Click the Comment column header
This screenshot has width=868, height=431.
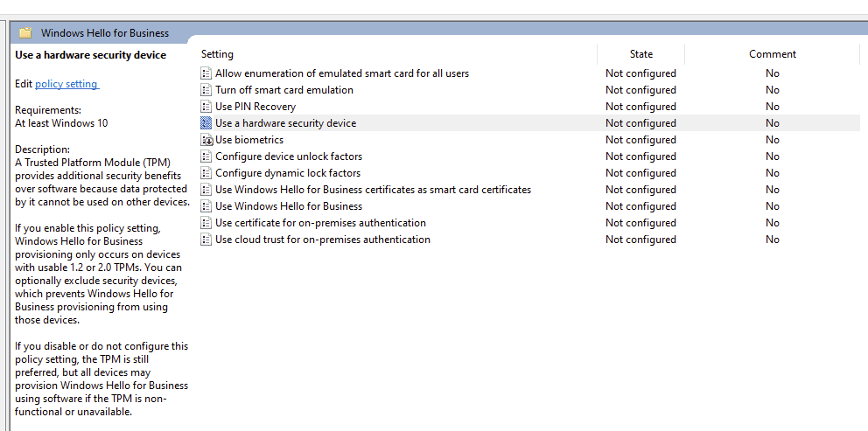coord(772,54)
